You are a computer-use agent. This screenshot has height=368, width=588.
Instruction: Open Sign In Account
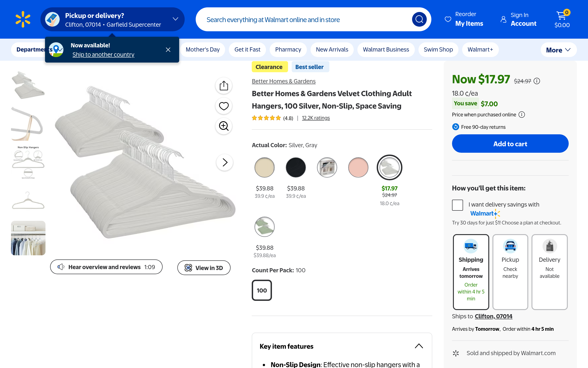[x=519, y=19]
